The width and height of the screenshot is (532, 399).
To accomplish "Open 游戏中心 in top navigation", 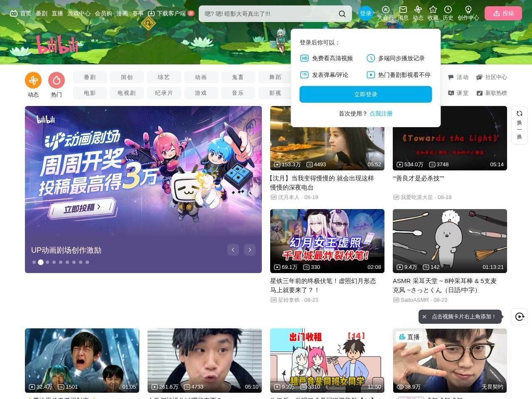I will (x=79, y=13).
